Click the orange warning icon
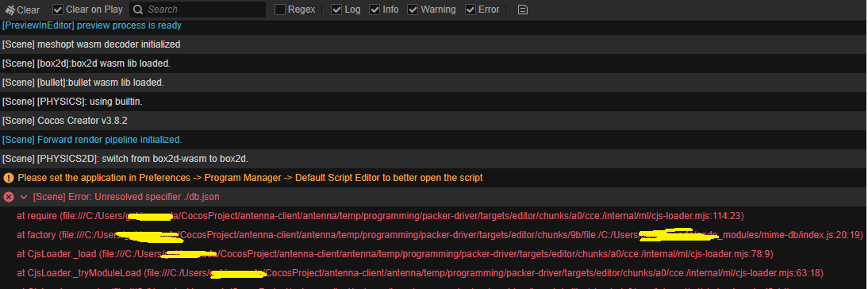Viewport: 868px width, 289px height. tap(8, 178)
